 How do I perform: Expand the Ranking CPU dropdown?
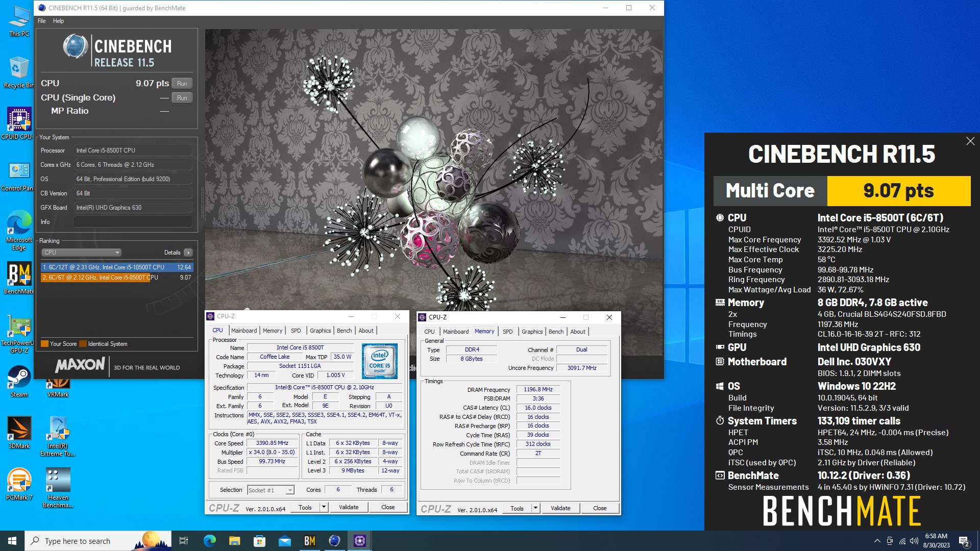click(x=81, y=252)
